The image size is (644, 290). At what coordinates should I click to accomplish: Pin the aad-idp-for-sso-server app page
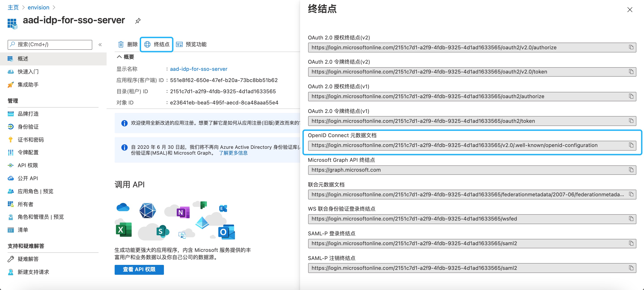[138, 21]
